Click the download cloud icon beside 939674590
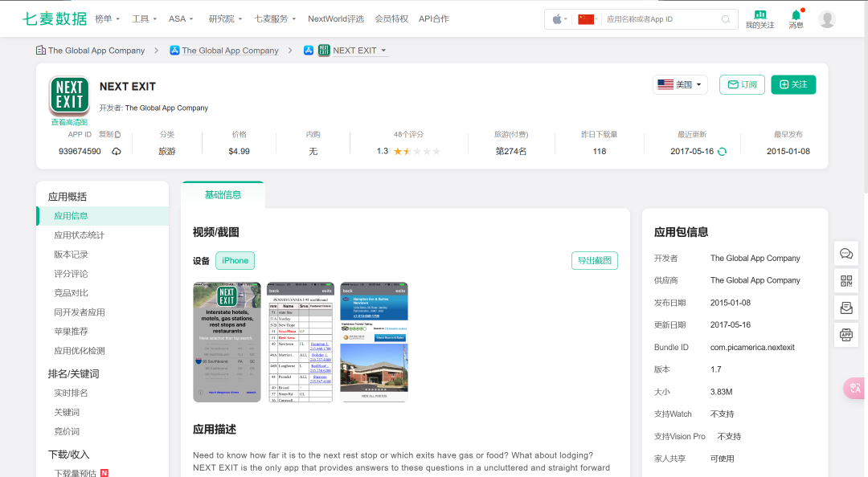 pyautogui.click(x=117, y=151)
